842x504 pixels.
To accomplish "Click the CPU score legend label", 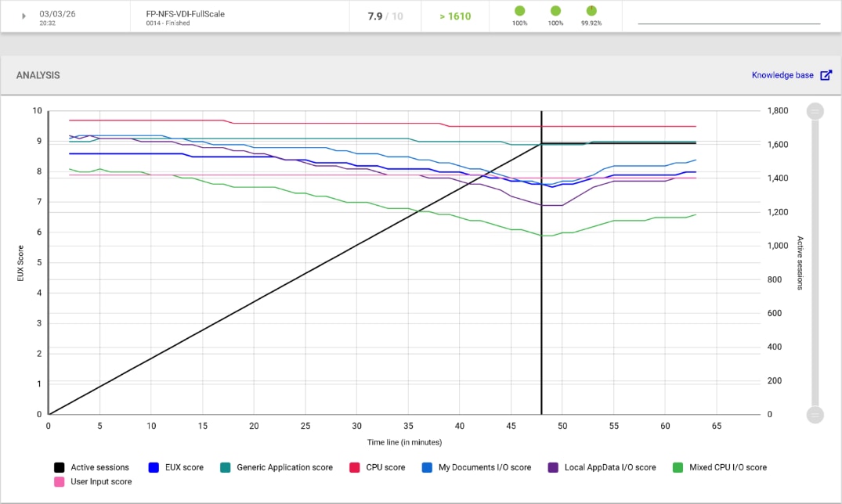I will (385, 467).
